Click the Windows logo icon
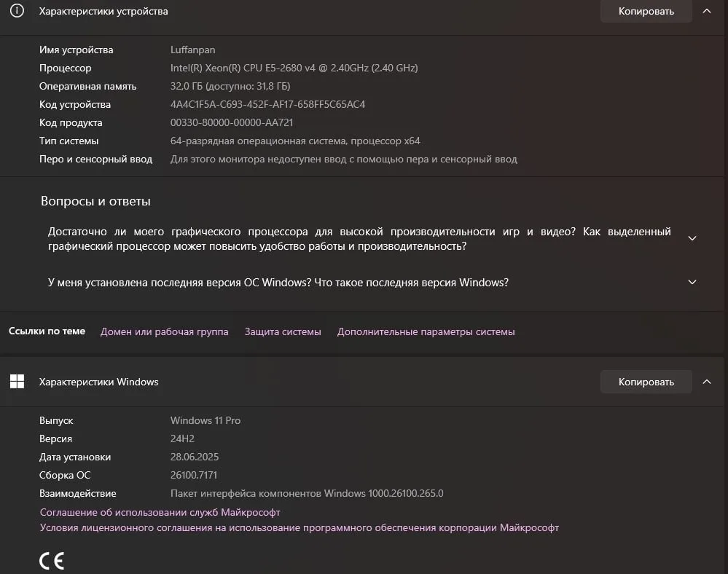The image size is (728, 574). point(17,382)
